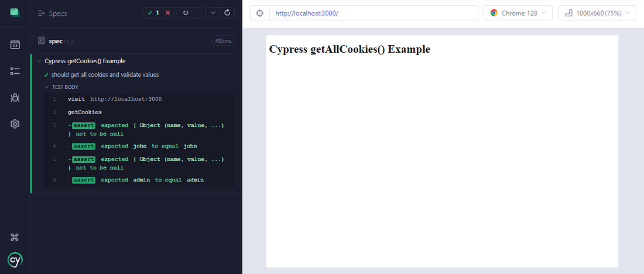
Task: Rerun all tests with refresh button
Action: pyautogui.click(x=227, y=13)
